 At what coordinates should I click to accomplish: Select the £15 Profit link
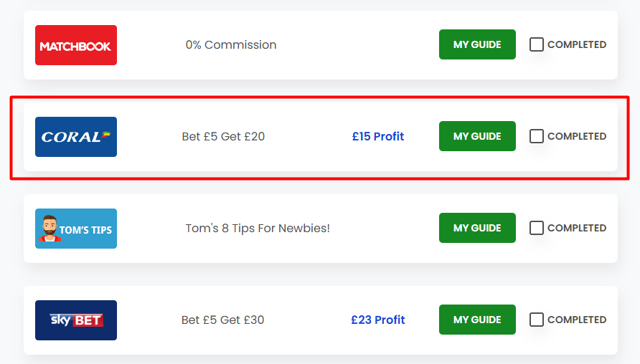coord(378,136)
